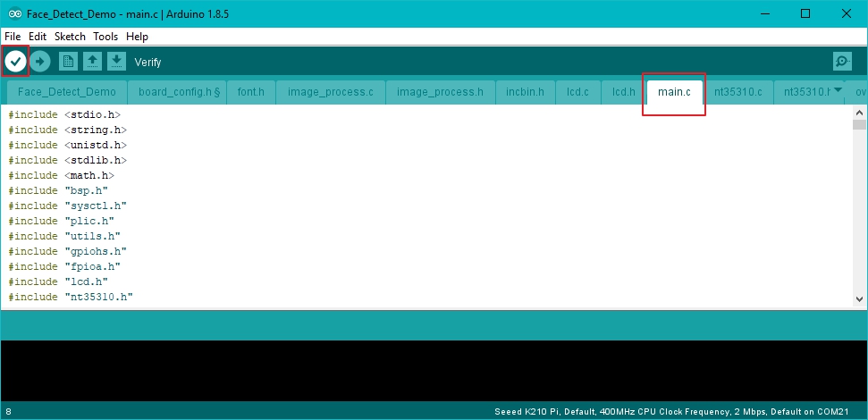The height and width of the screenshot is (420, 868).
Task: Switch to the Face_Detect_Demo tab
Action: (66, 92)
